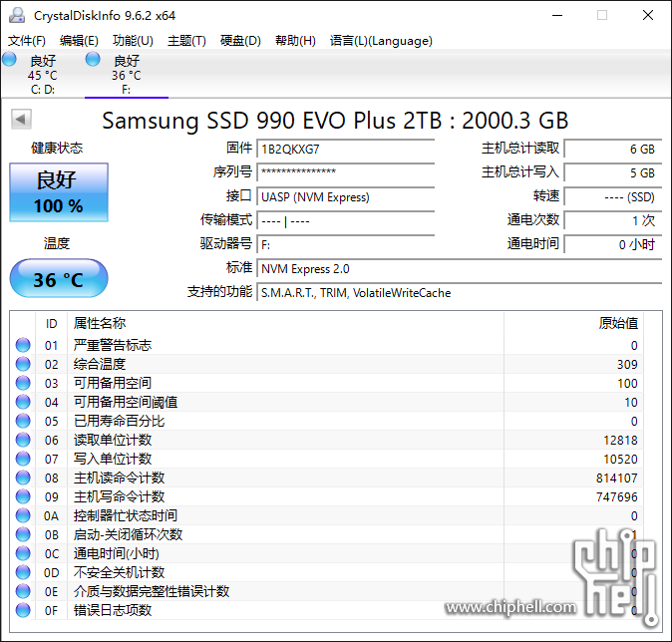Click the 转速 value ---- (SSD)
The image size is (672, 642).
613,196
